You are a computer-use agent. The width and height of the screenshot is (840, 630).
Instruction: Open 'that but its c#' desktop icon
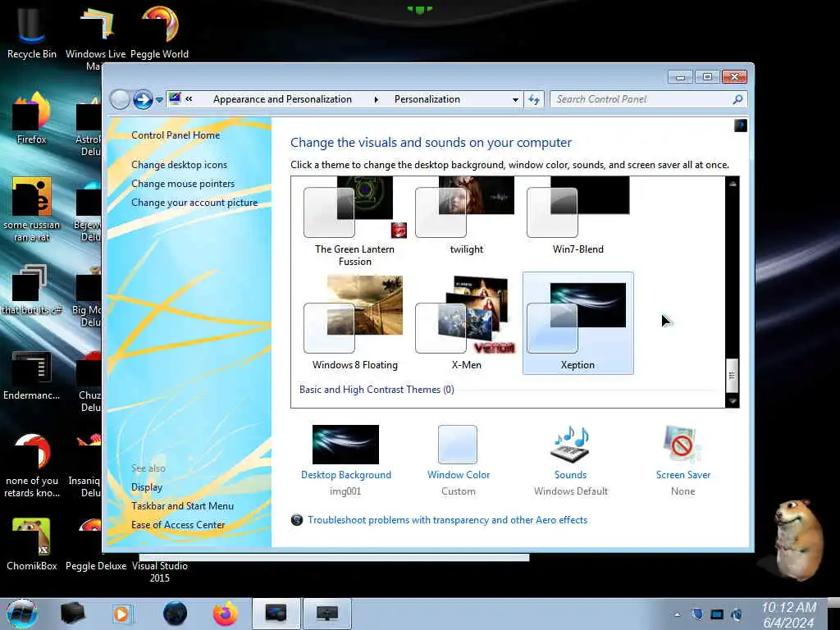pyautogui.click(x=32, y=290)
